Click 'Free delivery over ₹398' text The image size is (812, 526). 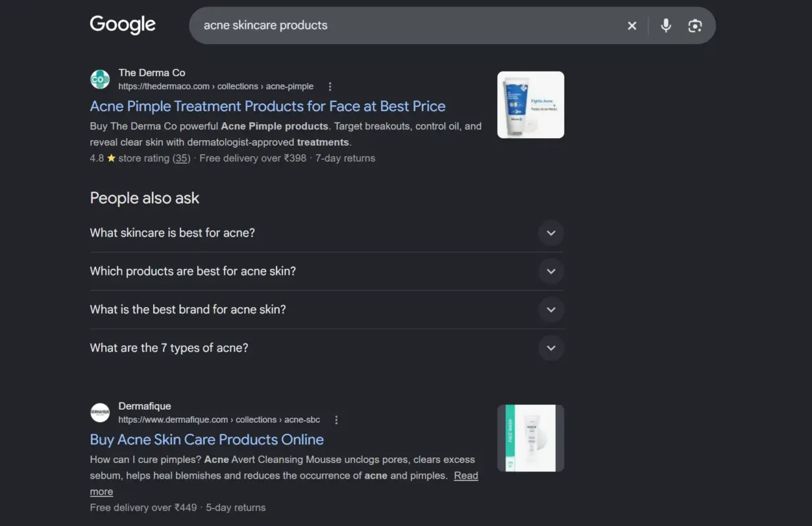[253, 158]
